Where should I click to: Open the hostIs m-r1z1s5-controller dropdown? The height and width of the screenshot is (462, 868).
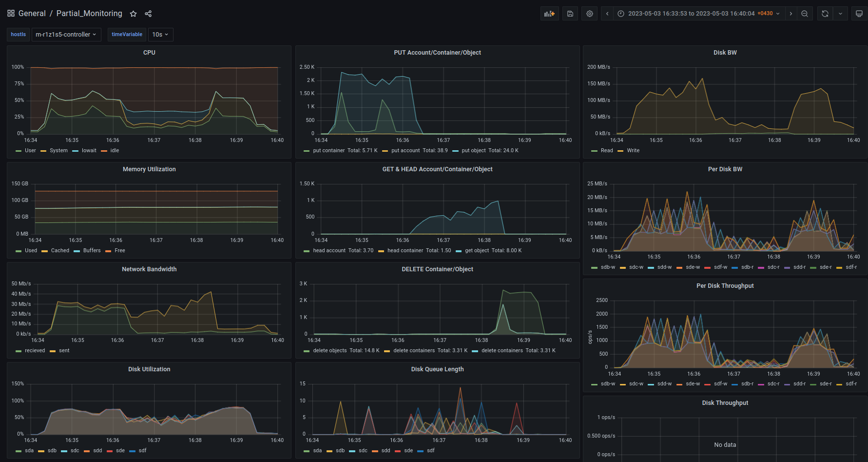pos(66,35)
